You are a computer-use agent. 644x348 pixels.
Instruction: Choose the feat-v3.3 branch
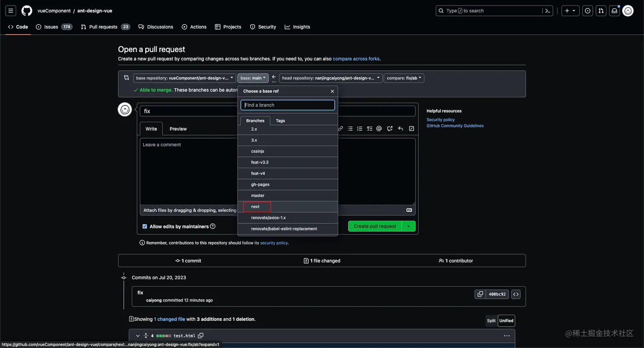coord(287,162)
